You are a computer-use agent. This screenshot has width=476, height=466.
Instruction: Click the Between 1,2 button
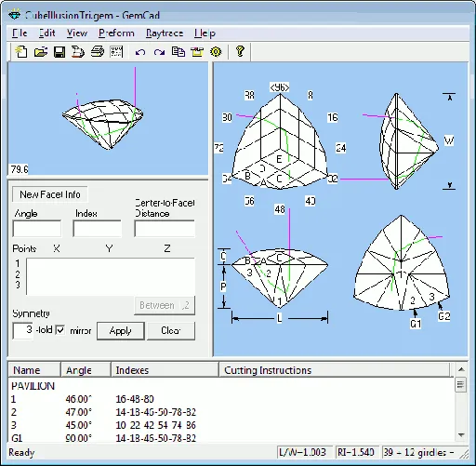click(165, 305)
